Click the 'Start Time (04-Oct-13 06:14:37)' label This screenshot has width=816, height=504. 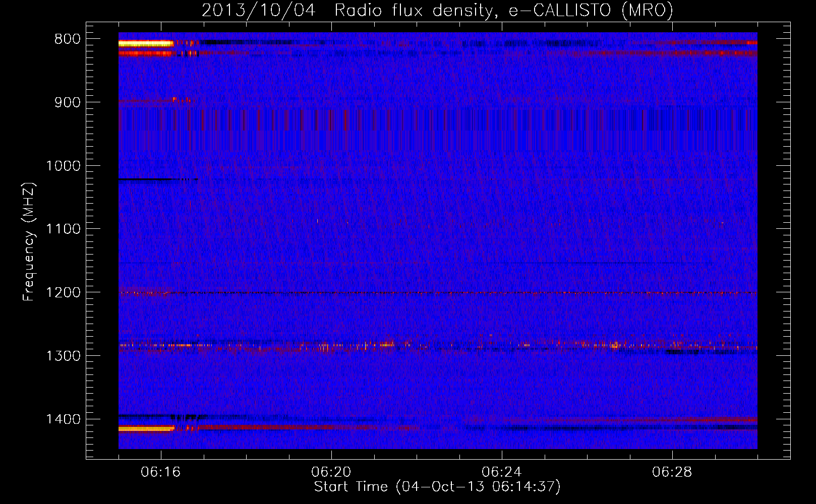(437, 487)
